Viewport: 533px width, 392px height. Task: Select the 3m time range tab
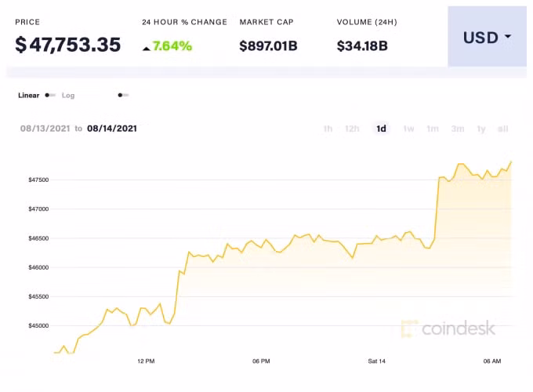(458, 129)
